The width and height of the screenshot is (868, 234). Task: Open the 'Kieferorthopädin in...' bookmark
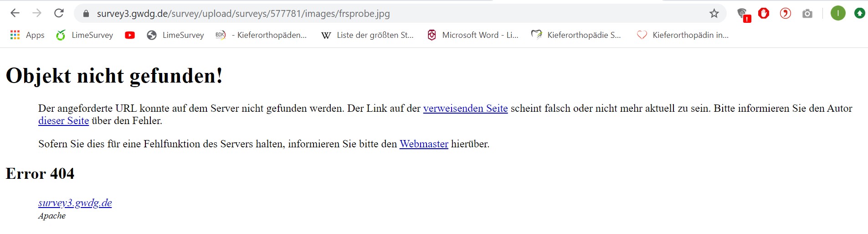[x=683, y=35]
